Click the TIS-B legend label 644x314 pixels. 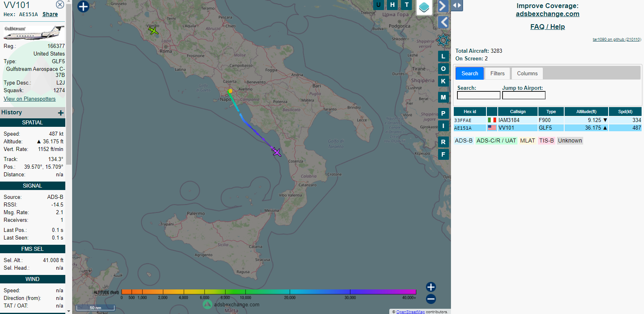click(546, 140)
